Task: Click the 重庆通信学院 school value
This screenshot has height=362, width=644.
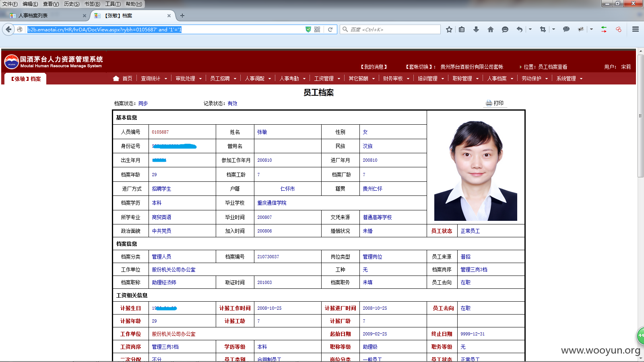Action: (x=272, y=203)
